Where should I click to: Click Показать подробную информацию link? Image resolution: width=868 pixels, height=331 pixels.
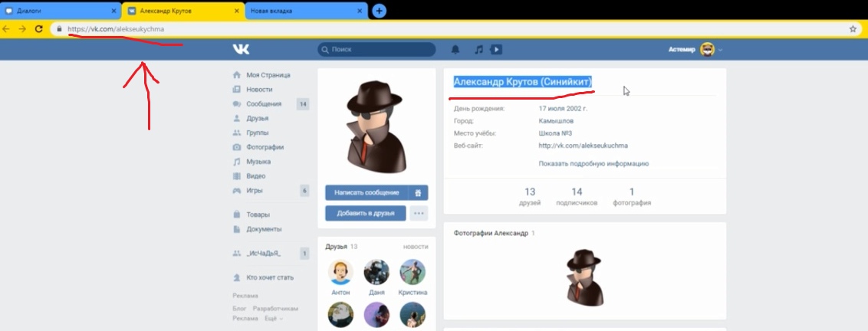pyautogui.click(x=593, y=163)
